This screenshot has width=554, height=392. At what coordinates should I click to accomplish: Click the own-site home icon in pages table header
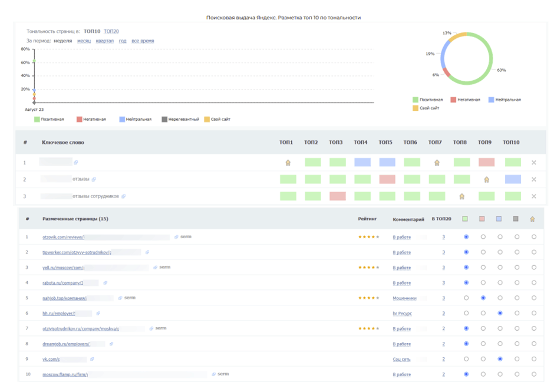tap(533, 219)
